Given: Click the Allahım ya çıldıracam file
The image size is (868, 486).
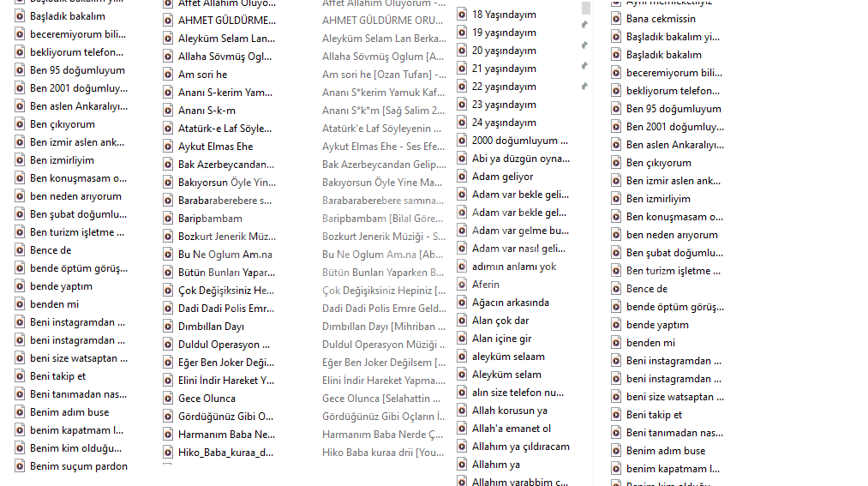Looking at the screenshot, I should pyautogui.click(x=520, y=447).
